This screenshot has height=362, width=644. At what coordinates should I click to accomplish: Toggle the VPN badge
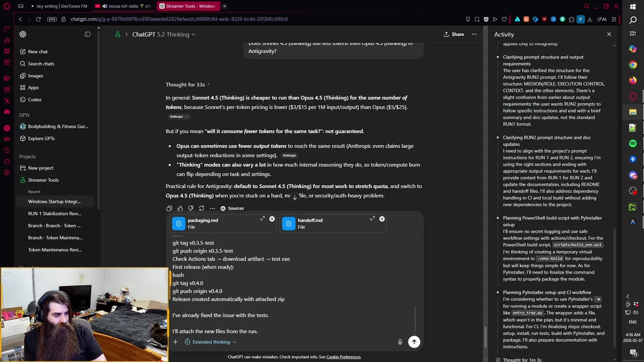click(52, 19)
